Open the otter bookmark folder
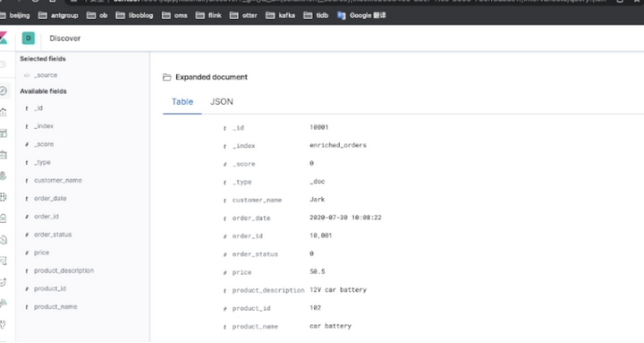The width and height of the screenshot is (644, 343). [x=243, y=15]
